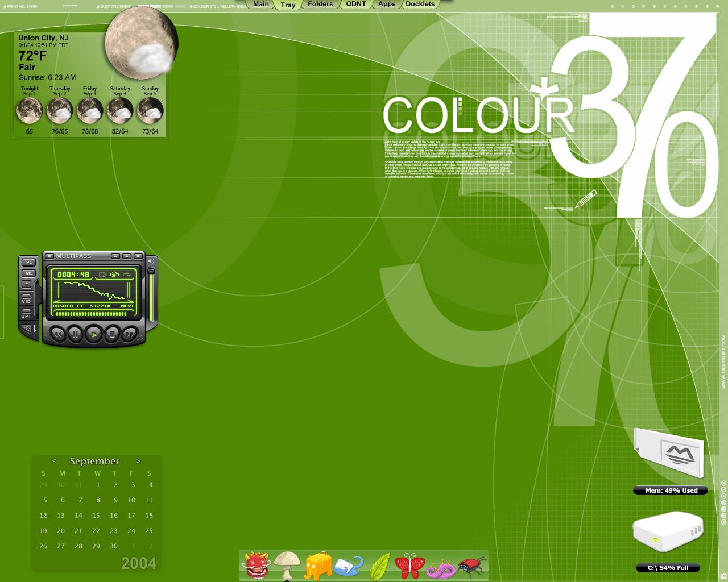Skip to the previous track

58,334
